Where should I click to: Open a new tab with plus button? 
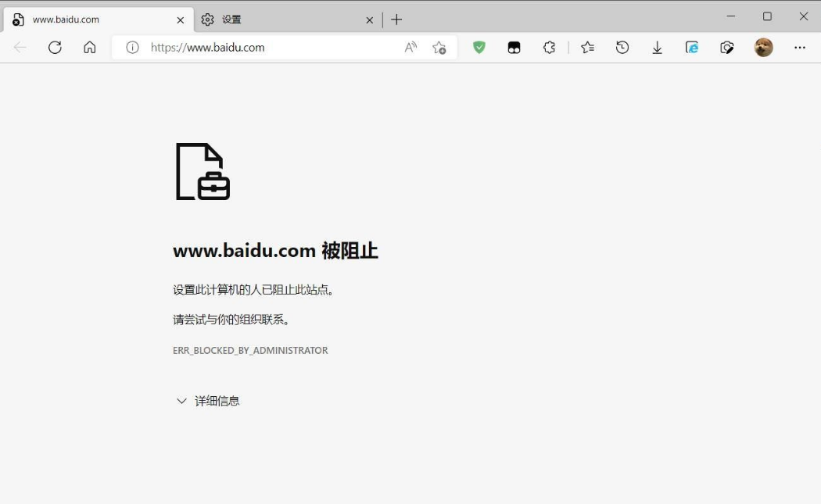click(396, 20)
